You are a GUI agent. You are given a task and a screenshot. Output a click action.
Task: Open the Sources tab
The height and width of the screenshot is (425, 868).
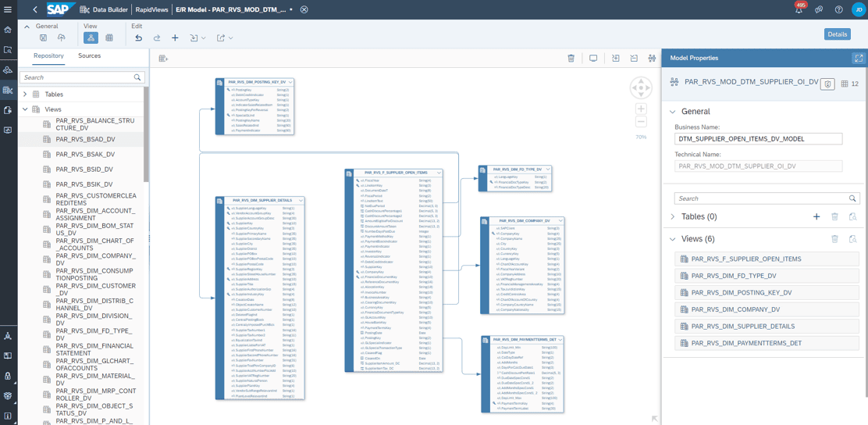pos(89,56)
